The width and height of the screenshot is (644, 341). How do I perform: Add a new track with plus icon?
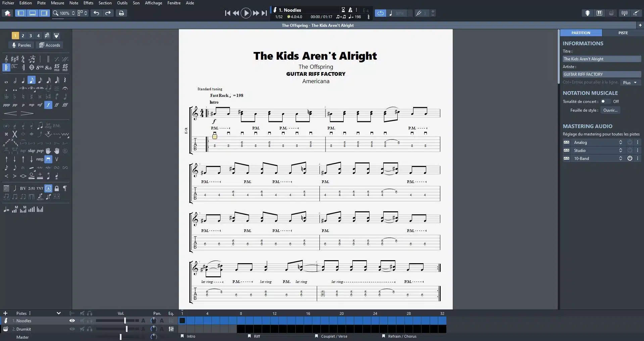coord(5,313)
